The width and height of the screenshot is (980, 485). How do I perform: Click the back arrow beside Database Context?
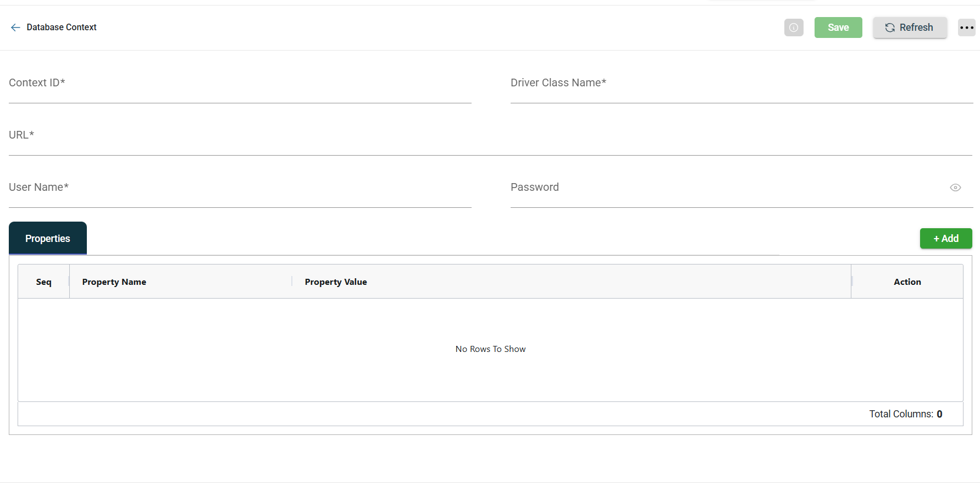[x=15, y=27]
